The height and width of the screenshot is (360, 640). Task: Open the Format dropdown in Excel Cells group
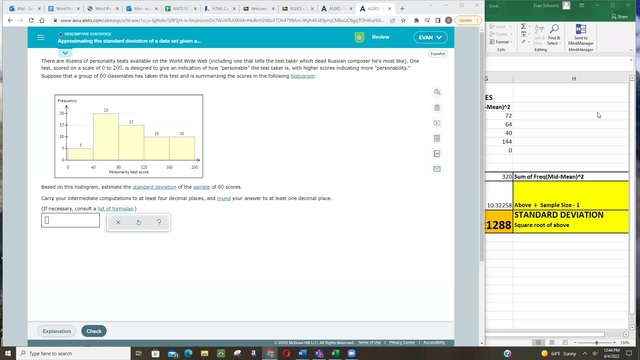[500, 42]
